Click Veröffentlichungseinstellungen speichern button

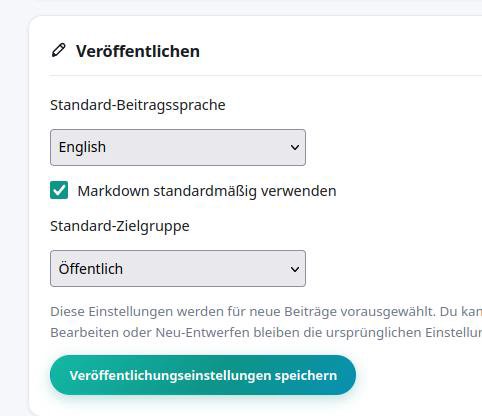(203, 375)
